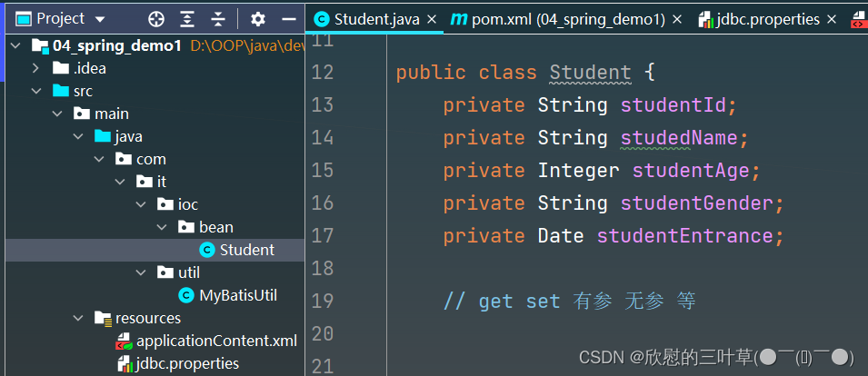Close the Student.java tab
Screen dimensions: 868x376
coord(431,19)
